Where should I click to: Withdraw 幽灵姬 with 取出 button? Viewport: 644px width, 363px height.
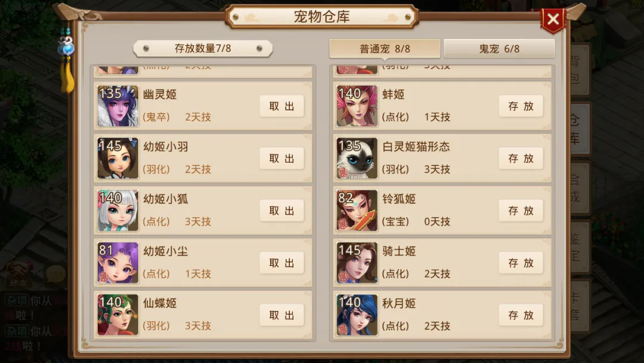click(281, 106)
